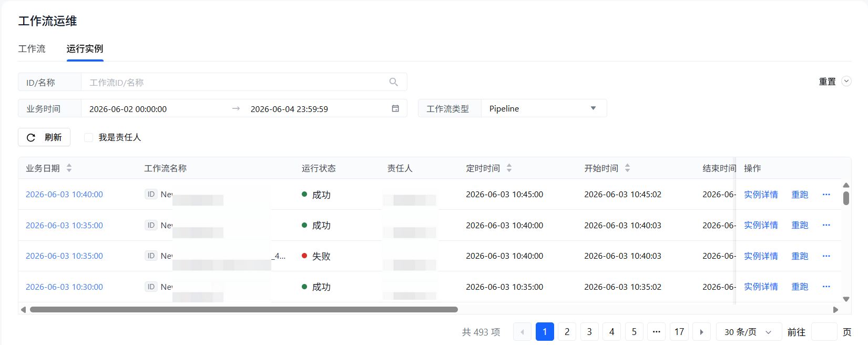Screen dimensions: 868x345
Task: Go to next page arrow
Action: coord(701,332)
